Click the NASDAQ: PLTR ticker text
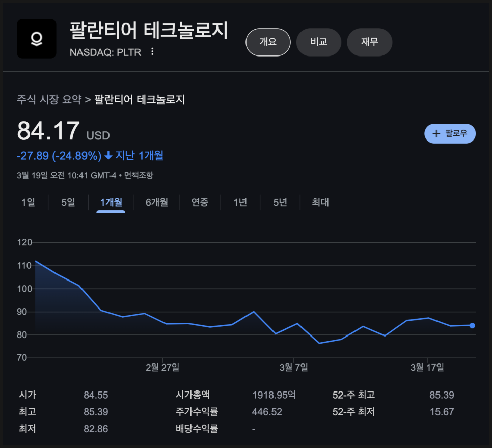This screenshot has height=448, width=492. (x=105, y=52)
